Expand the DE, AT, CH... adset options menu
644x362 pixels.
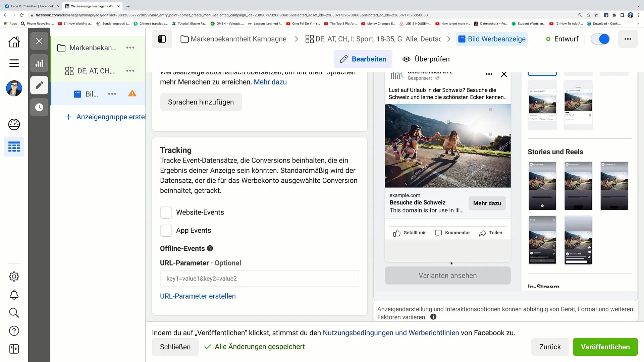click(130, 71)
